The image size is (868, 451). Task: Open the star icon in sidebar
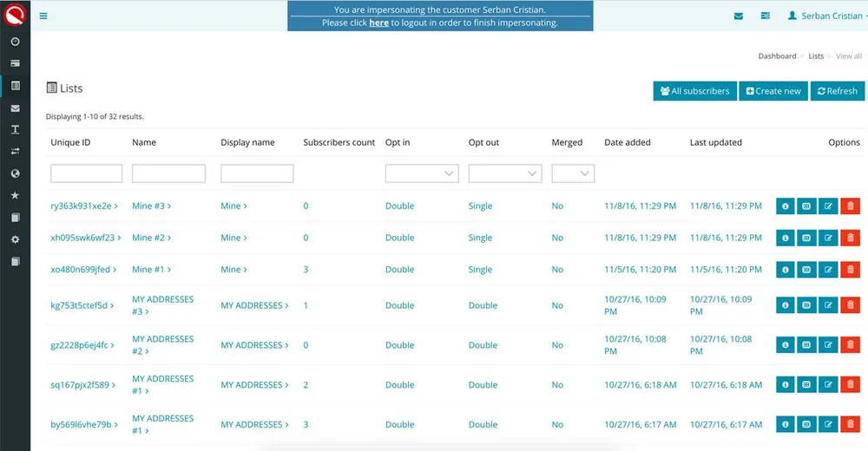point(16,195)
